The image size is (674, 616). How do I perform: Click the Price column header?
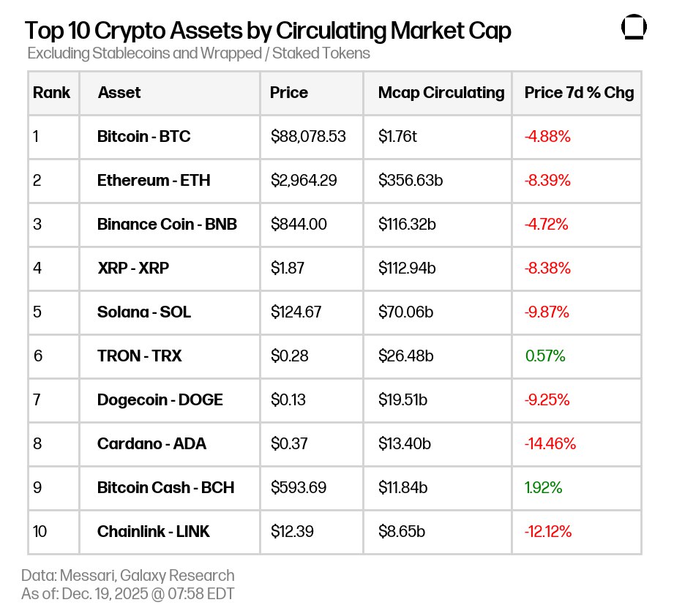[289, 93]
